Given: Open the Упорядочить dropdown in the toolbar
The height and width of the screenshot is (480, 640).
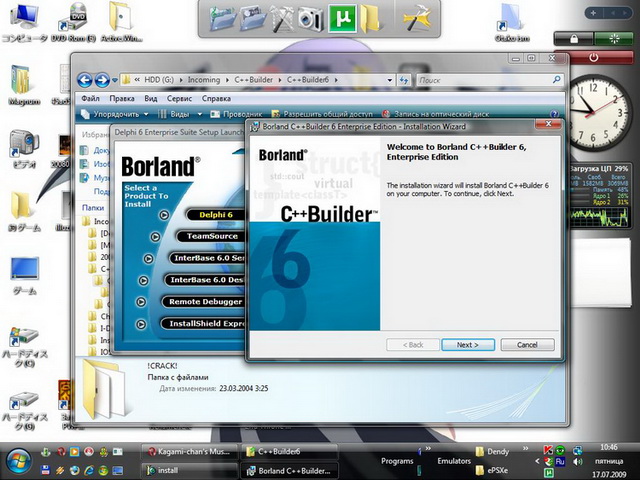Looking at the screenshot, I should click(x=115, y=114).
